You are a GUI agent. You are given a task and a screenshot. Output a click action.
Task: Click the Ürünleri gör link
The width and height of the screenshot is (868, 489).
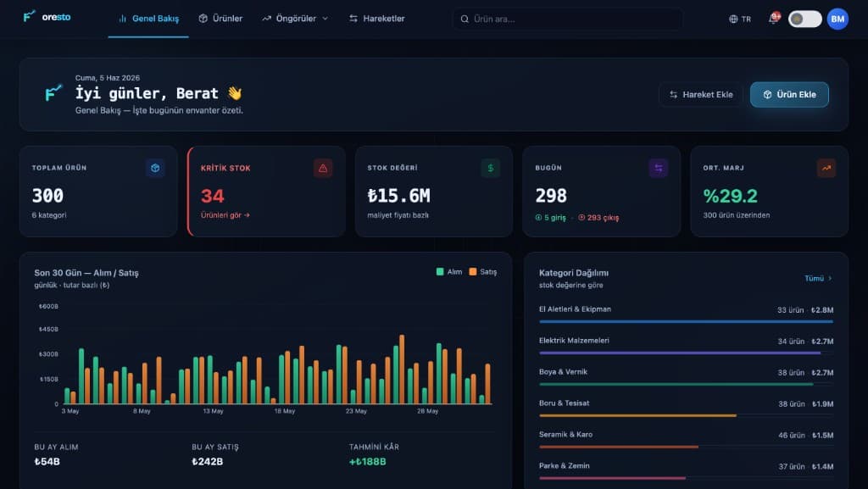(x=225, y=215)
